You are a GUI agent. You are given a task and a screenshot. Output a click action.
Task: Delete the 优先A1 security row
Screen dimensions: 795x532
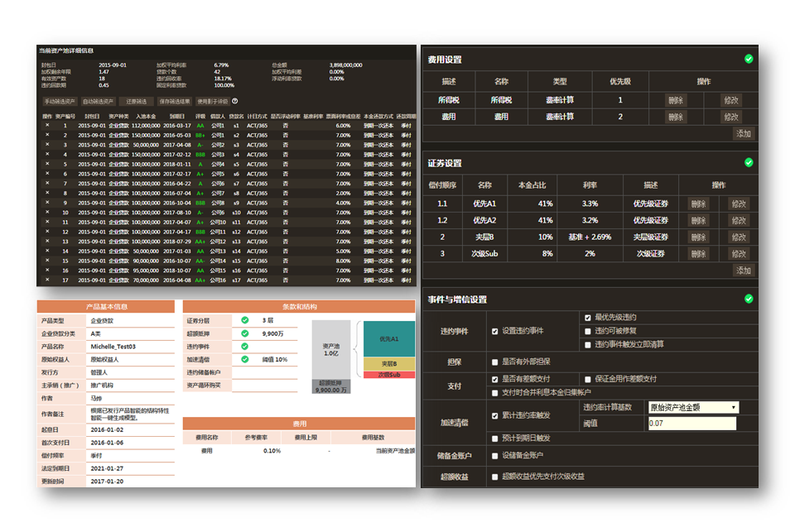click(698, 204)
